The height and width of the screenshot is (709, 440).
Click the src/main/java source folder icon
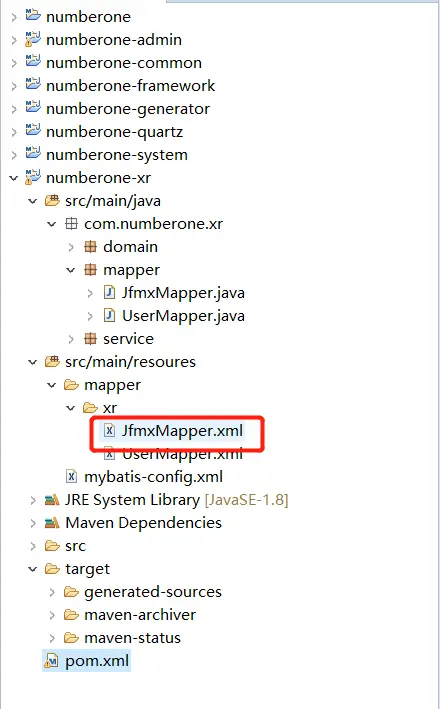coord(52,200)
